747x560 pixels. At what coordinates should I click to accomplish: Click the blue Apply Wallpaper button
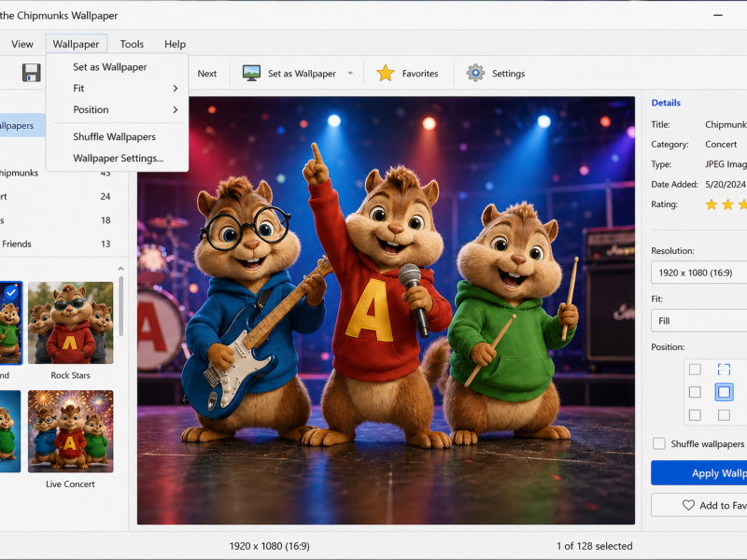pos(698,473)
